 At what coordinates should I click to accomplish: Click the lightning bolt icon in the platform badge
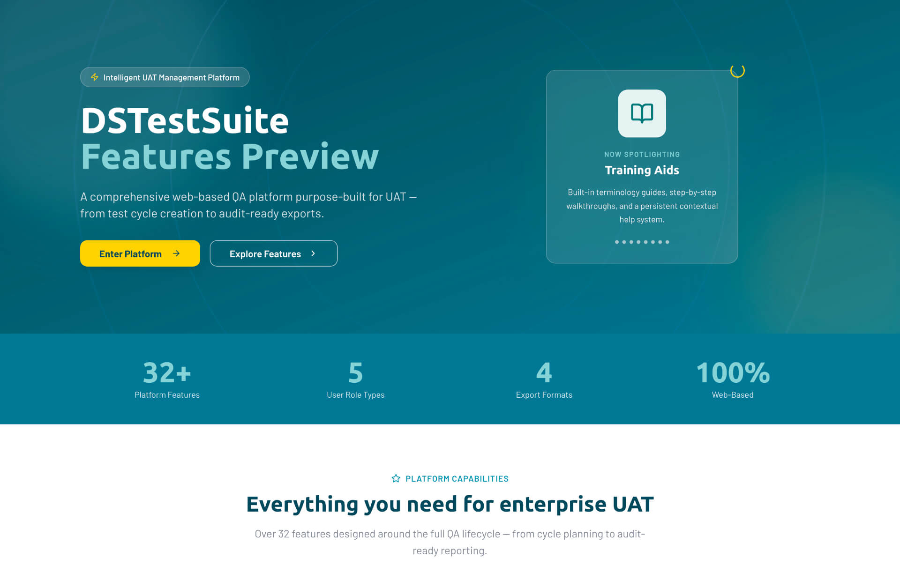[95, 77]
